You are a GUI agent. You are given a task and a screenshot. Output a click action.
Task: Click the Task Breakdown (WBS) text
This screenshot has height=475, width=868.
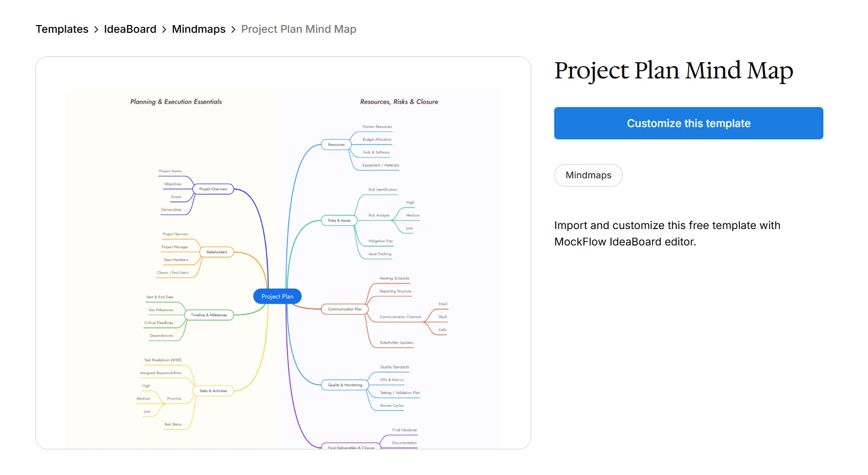163,360
